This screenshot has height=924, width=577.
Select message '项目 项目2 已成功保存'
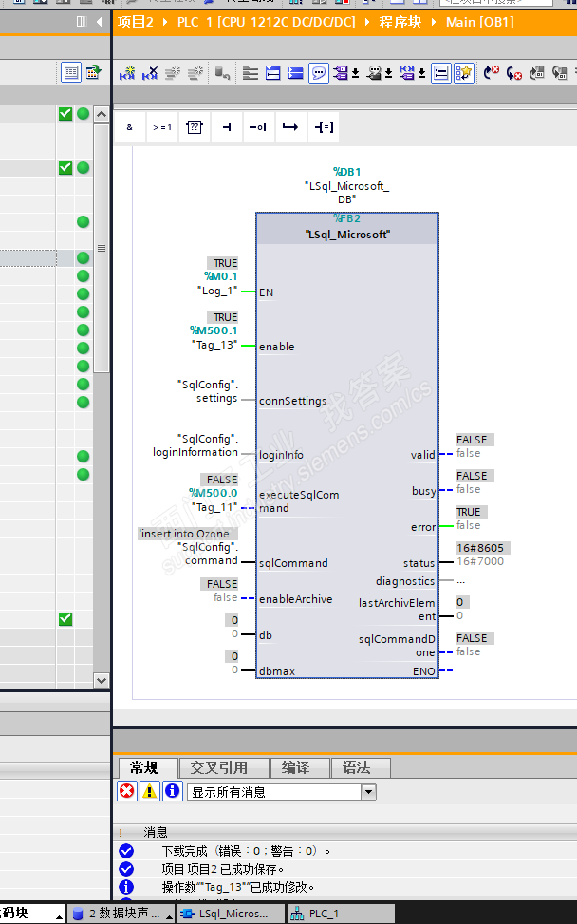point(223,869)
